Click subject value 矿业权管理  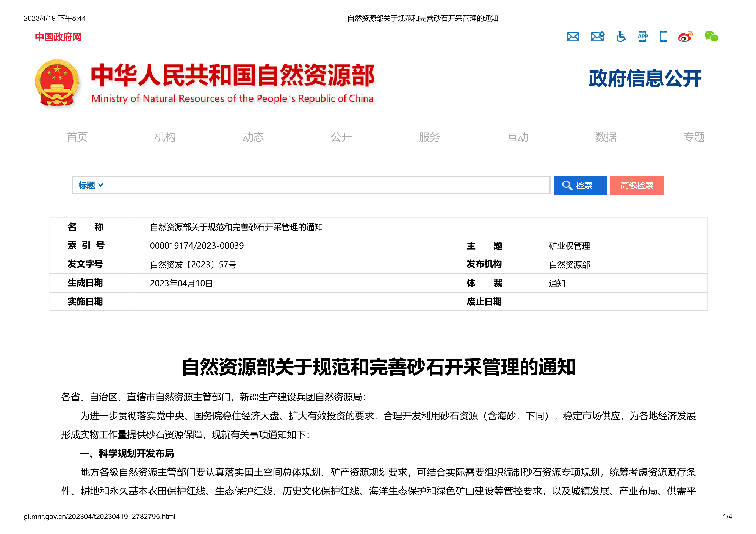tap(569, 246)
